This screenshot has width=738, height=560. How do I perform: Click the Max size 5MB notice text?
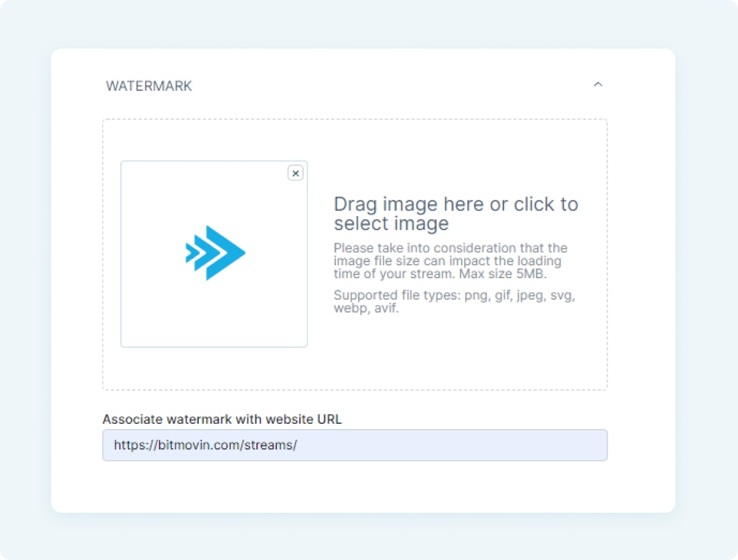click(x=450, y=261)
